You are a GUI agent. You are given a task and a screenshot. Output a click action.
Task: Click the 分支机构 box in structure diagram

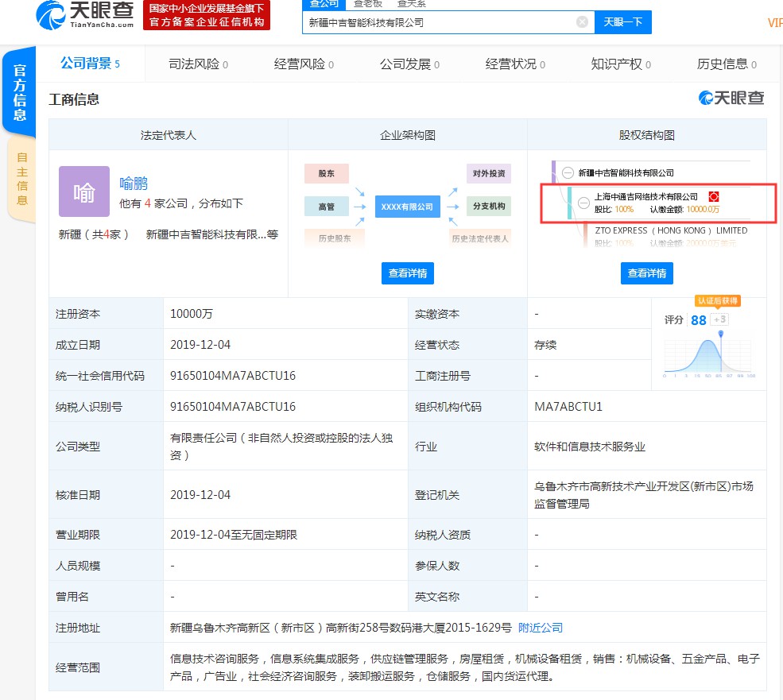pos(488,207)
